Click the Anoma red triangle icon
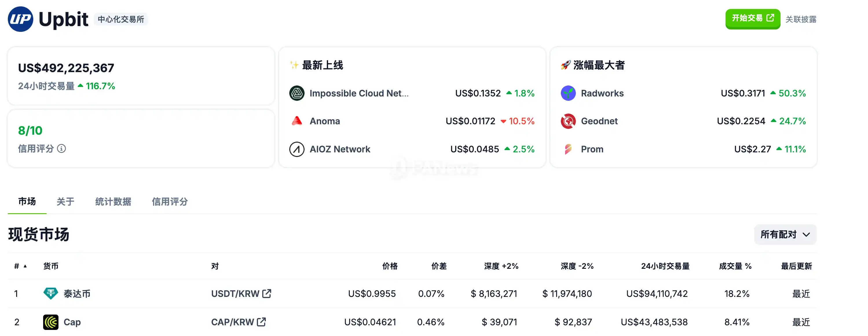This screenshot has height=336, width=868. tap(297, 121)
